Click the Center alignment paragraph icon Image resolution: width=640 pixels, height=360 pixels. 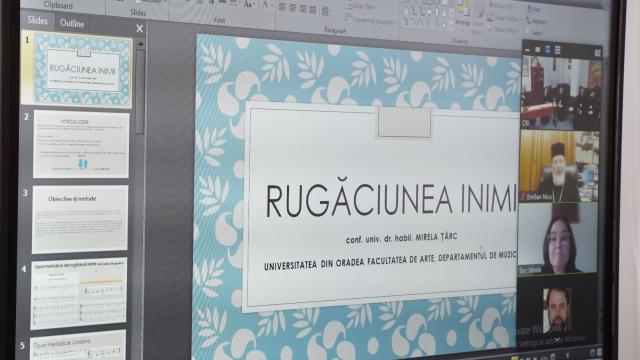point(292,8)
